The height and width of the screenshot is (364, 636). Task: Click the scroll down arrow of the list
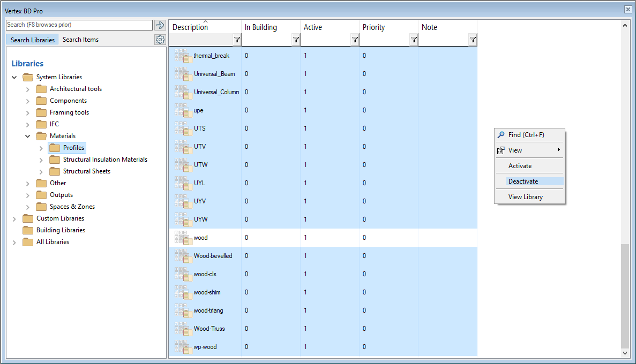click(625, 353)
